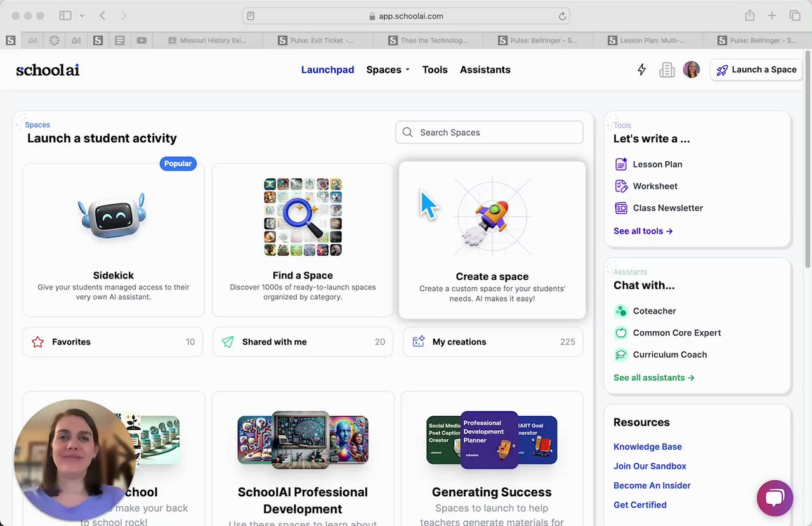Image resolution: width=812 pixels, height=526 pixels.
Task: Click the Popular badge on Sidekick
Action: pyautogui.click(x=178, y=164)
